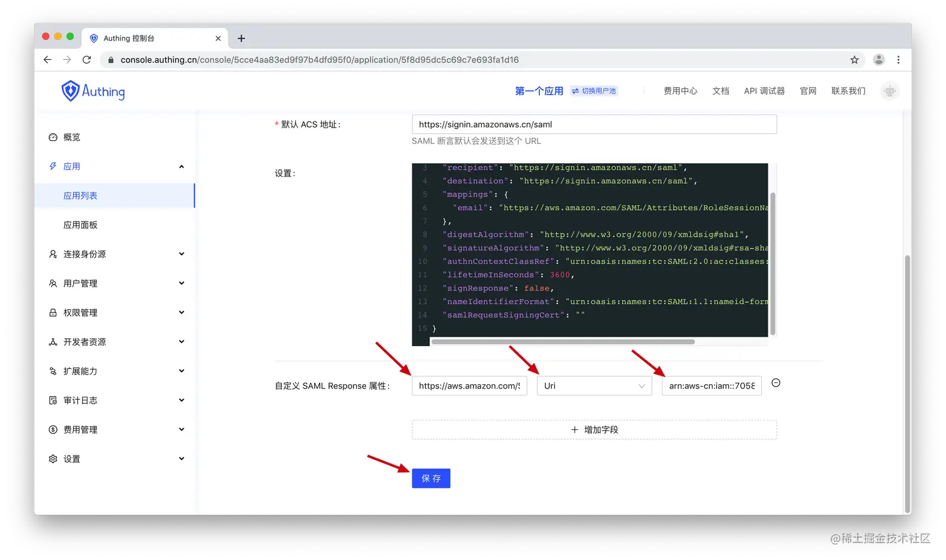Reload the page in the browser
Screen dimensions: 946x560
87,60
